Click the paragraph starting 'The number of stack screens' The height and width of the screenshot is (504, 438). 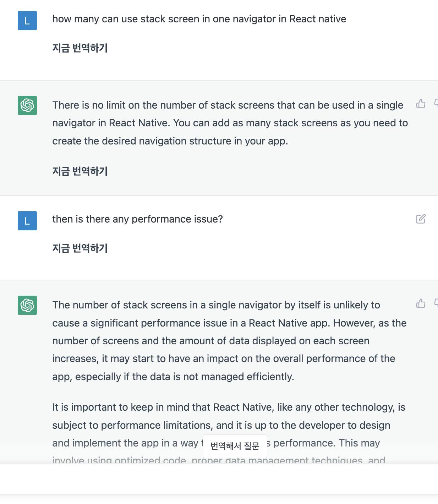[x=230, y=341]
